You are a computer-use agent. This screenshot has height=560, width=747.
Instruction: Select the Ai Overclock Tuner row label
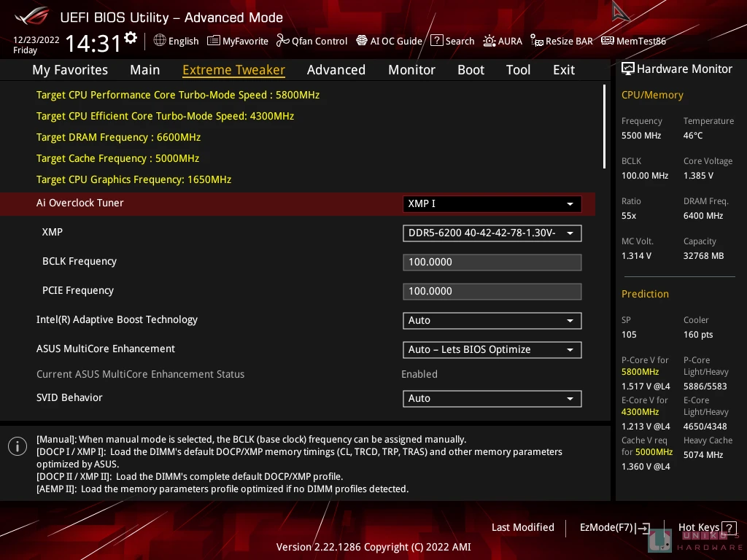pyautogui.click(x=80, y=203)
